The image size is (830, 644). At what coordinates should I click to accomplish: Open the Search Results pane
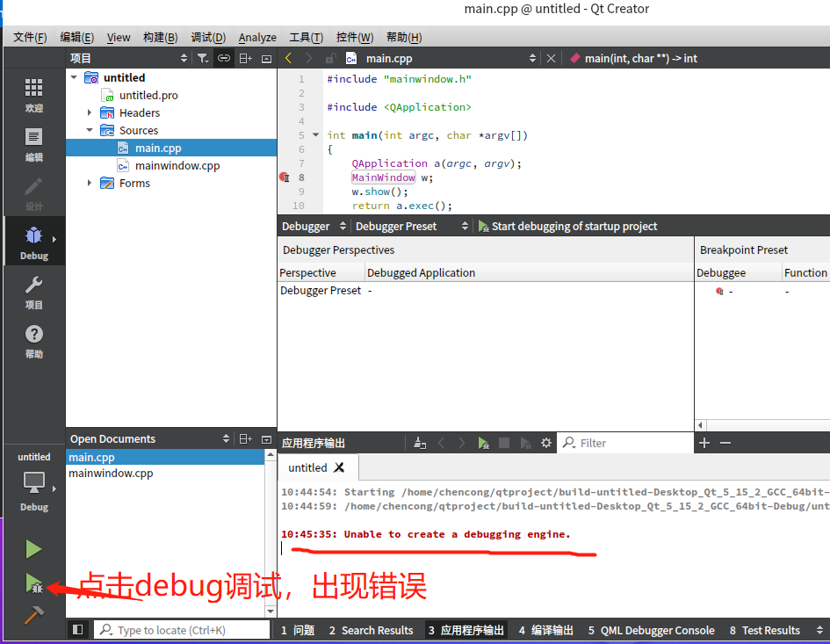(371, 630)
